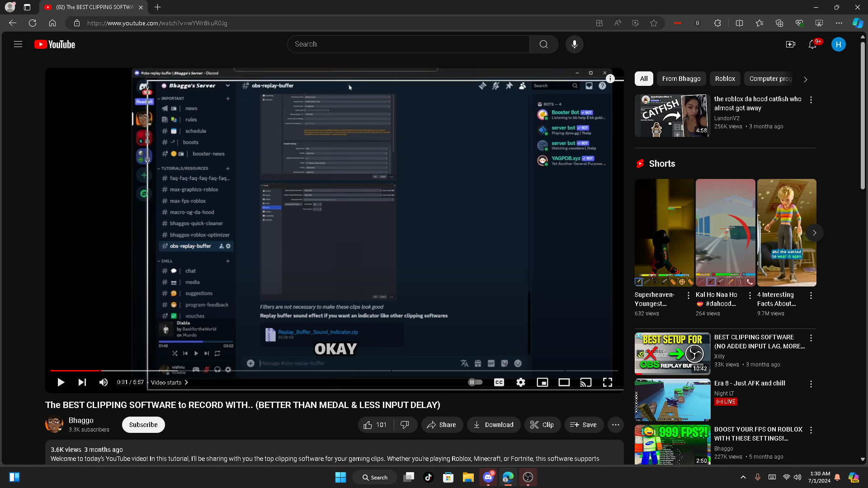
Task: Open Bhaggo channel name link
Action: click(81, 420)
